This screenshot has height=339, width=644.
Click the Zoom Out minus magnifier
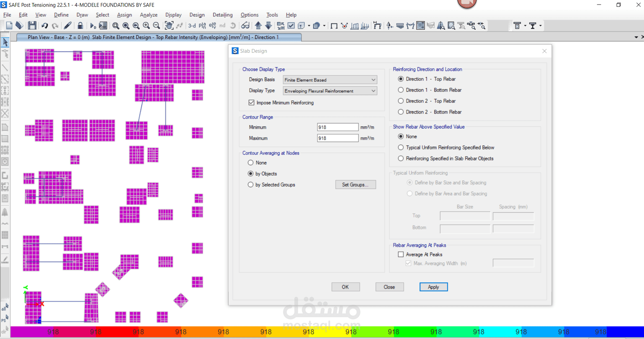[x=156, y=26]
